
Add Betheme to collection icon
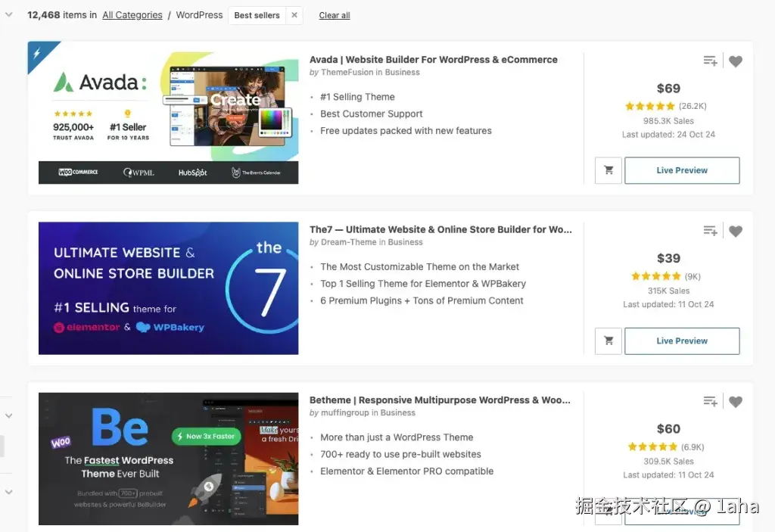pyautogui.click(x=710, y=401)
